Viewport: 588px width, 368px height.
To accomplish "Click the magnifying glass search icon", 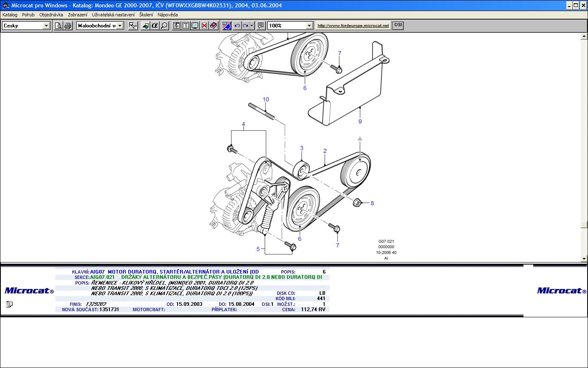I will [164, 26].
